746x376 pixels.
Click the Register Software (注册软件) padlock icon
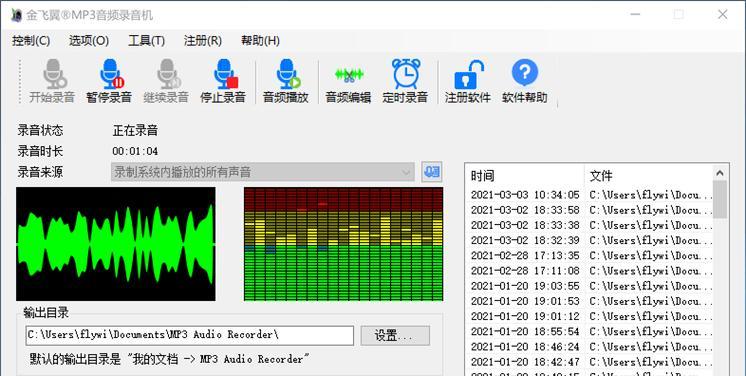pos(469,75)
